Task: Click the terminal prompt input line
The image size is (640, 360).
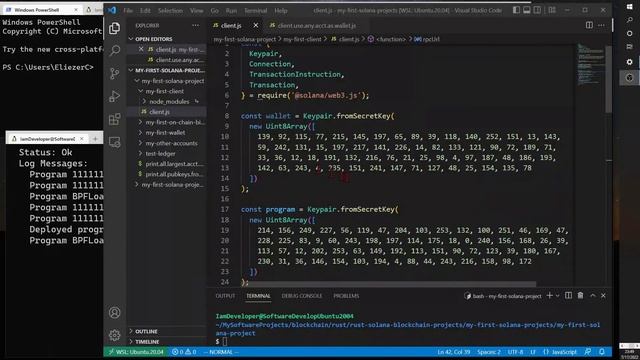Action: coord(408,341)
